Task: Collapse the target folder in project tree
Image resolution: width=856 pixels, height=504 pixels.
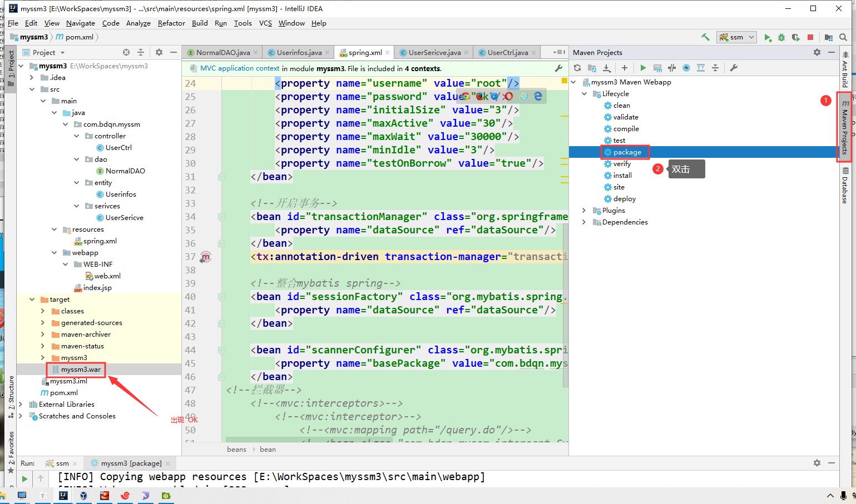Action: coord(32,300)
